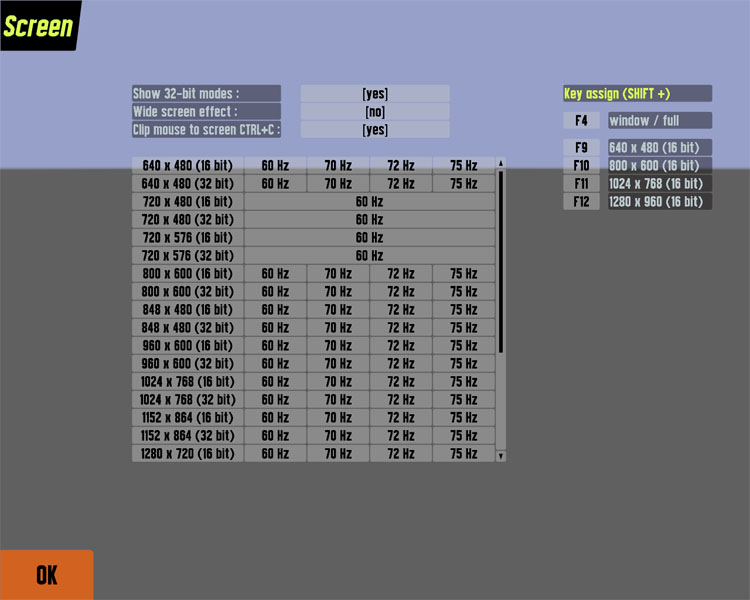Choose 72 Hz for 800 x 600 (32 bit)
The image size is (750, 600).
click(401, 291)
